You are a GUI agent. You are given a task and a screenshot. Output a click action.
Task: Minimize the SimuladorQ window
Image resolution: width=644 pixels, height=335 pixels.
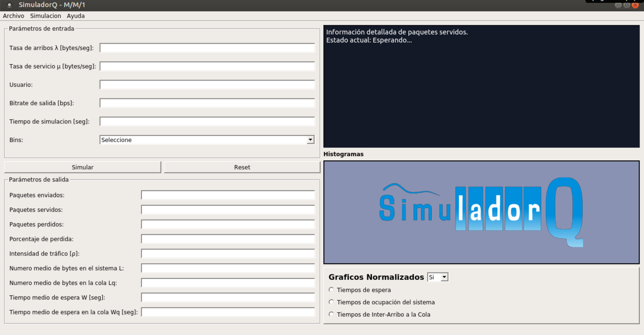pos(618,5)
